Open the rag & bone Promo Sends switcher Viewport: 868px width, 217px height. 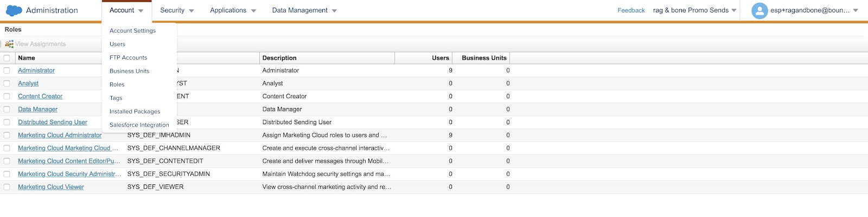pyautogui.click(x=694, y=10)
